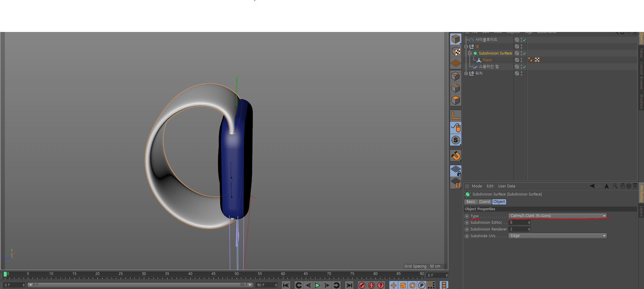This screenshot has width=644, height=289.
Task: Switch to Points mode icon
Action: click(x=456, y=76)
